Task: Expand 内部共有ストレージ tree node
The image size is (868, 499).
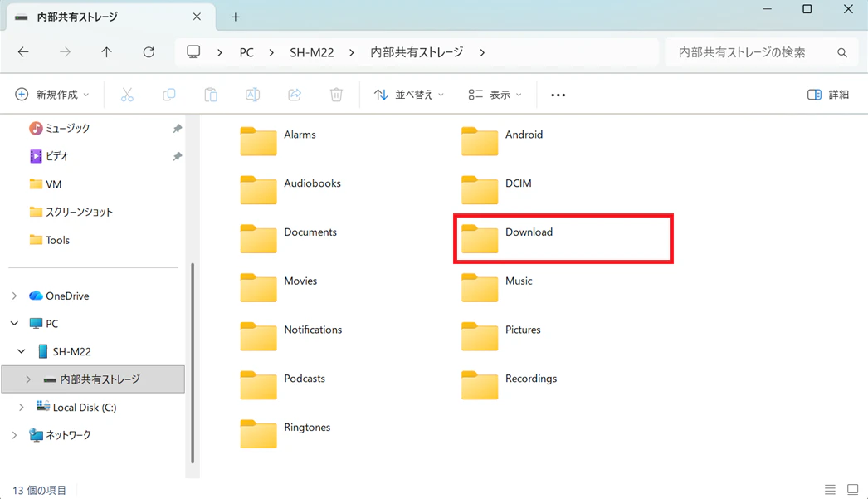Action: (x=28, y=379)
